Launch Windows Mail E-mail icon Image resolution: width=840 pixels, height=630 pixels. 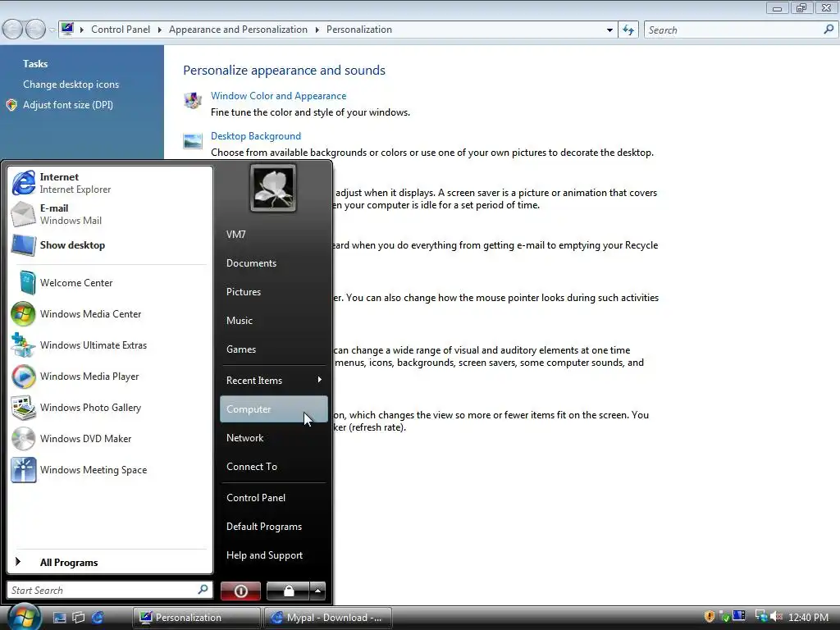click(23, 214)
